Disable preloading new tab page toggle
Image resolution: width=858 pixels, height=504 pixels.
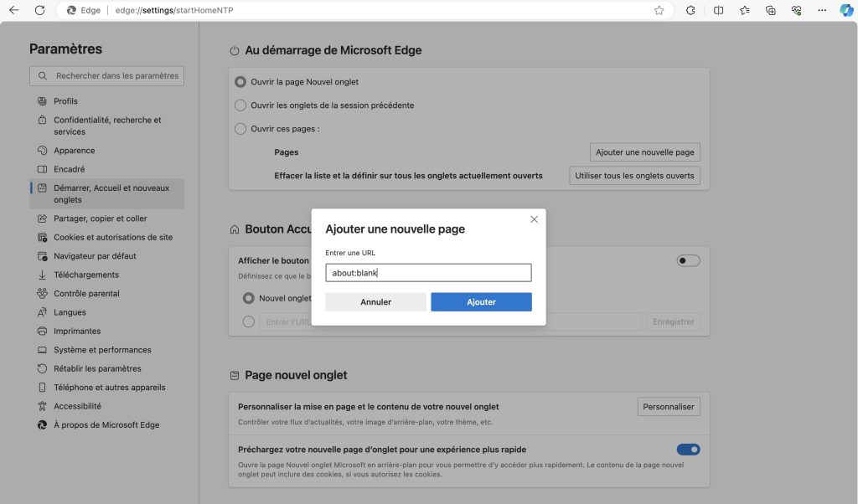[688, 450]
